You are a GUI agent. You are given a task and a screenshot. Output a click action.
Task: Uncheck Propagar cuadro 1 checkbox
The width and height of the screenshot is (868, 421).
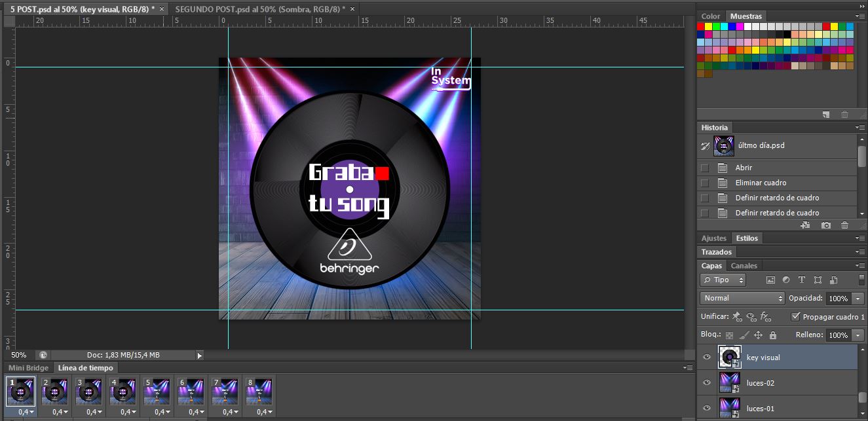(x=795, y=316)
